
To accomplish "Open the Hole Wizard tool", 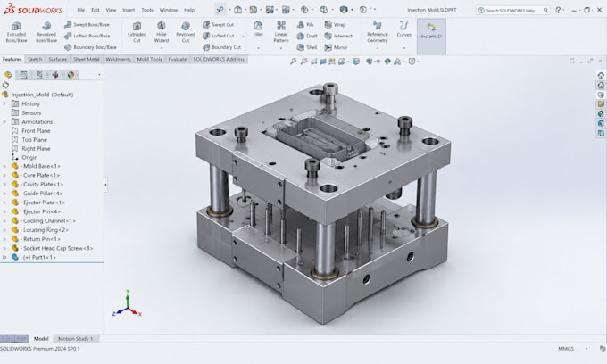I will click(162, 32).
